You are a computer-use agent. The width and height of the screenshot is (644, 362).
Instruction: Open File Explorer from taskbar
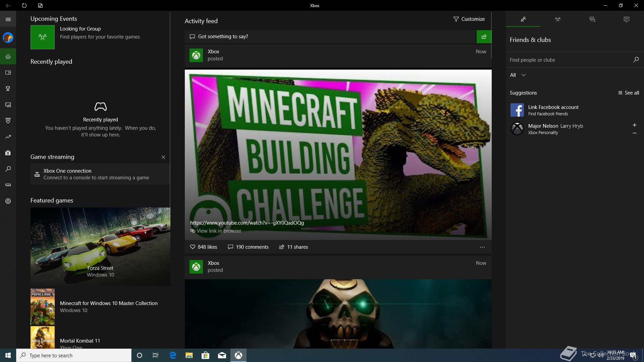point(189,355)
